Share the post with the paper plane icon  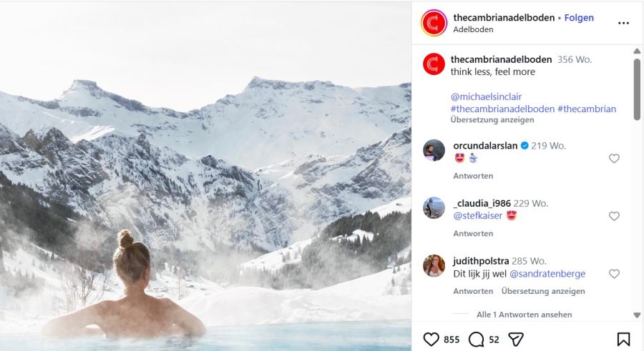[x=516, y=339]
